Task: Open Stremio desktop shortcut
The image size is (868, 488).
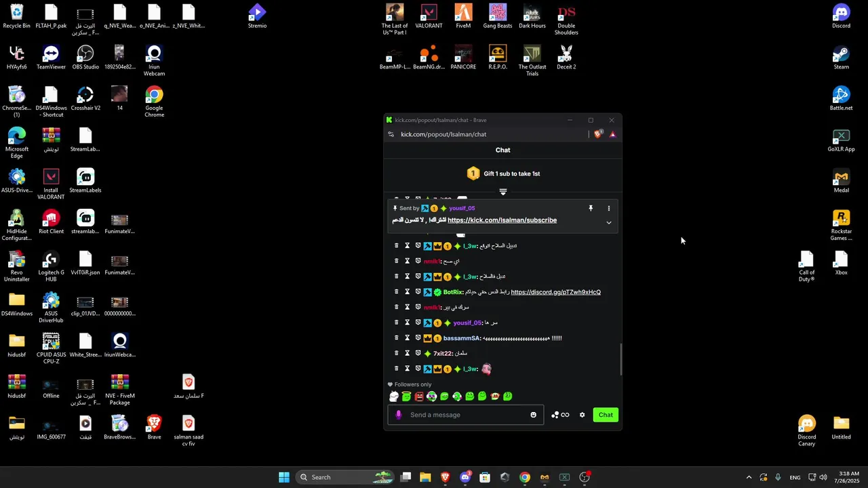Action: click(257, 17)
